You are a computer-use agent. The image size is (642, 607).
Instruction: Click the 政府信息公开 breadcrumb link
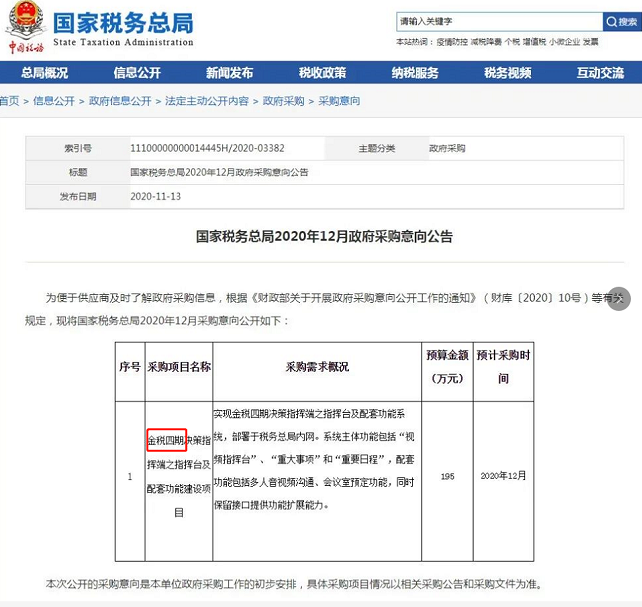click(120, 101)
